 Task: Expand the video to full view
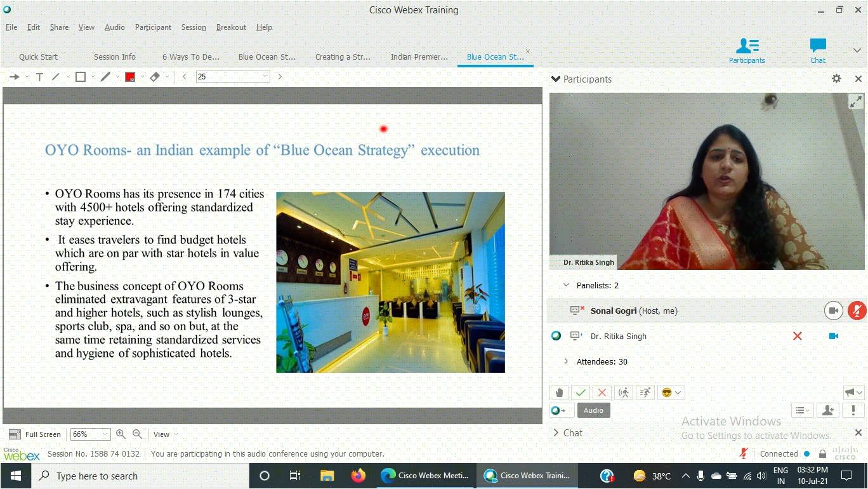[855, 101]
